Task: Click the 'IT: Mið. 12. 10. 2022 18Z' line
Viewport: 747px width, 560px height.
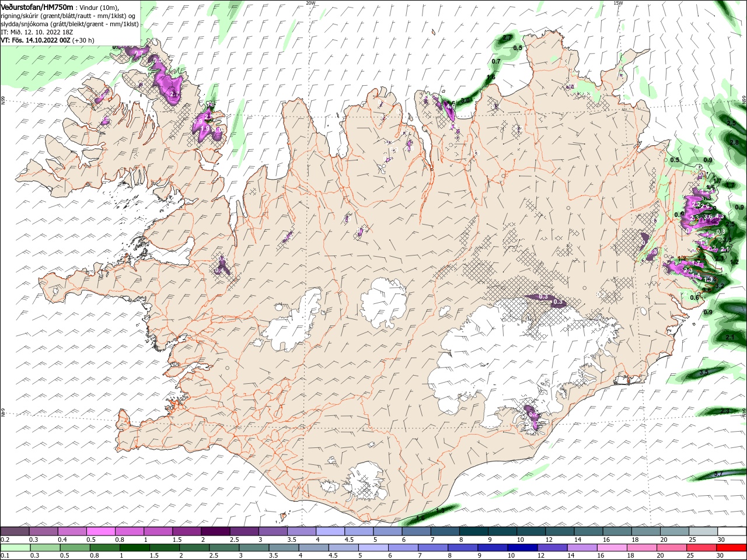Action: pos(38,32)
